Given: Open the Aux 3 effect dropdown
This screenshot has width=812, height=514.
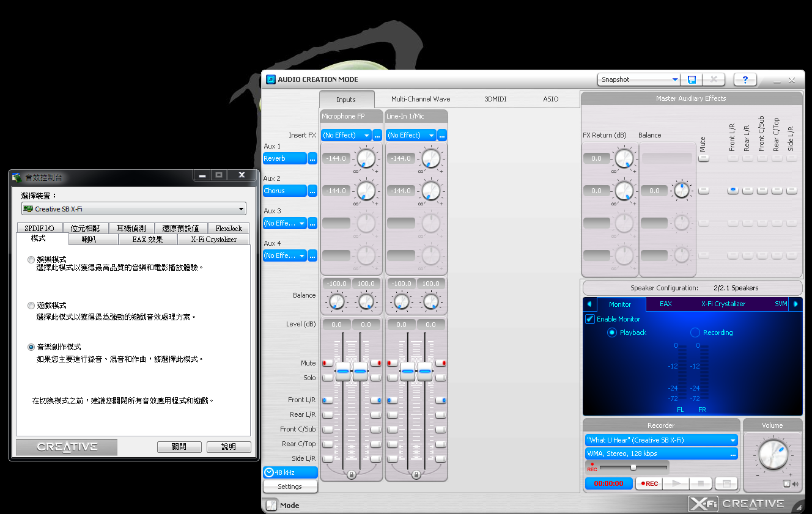Looking at the screenshot, I should point(285,223).
